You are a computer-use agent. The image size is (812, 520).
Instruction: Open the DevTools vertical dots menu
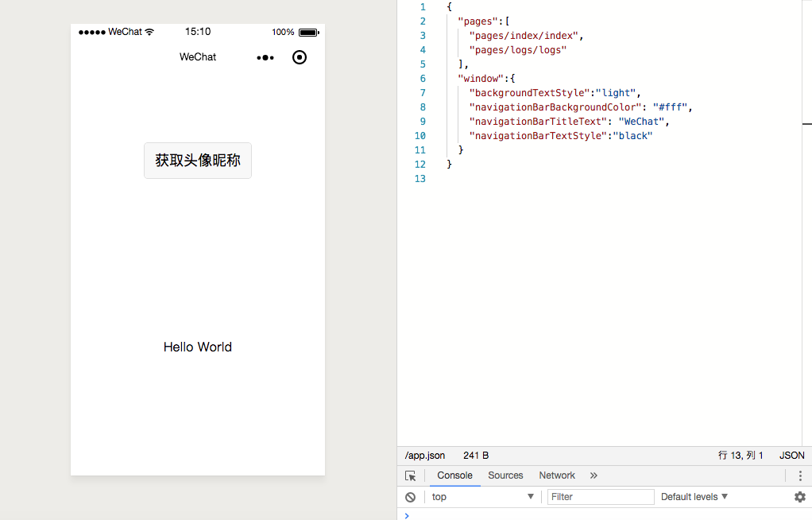click(800, 475)
